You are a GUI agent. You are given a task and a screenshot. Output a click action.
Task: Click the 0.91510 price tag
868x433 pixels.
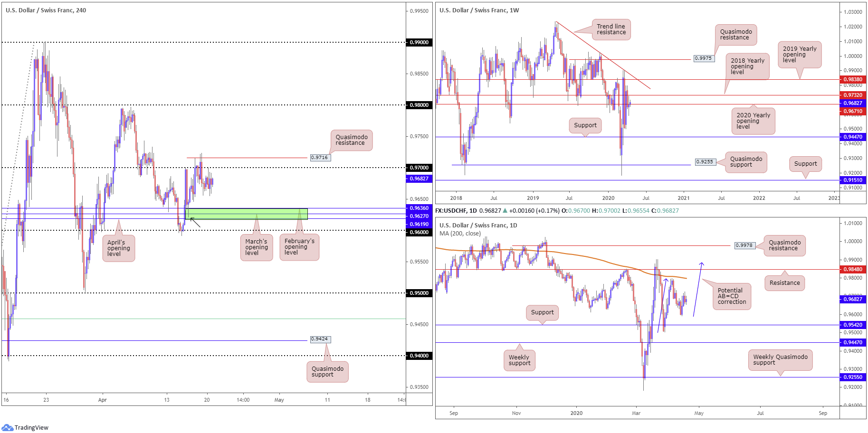(853, 180)
